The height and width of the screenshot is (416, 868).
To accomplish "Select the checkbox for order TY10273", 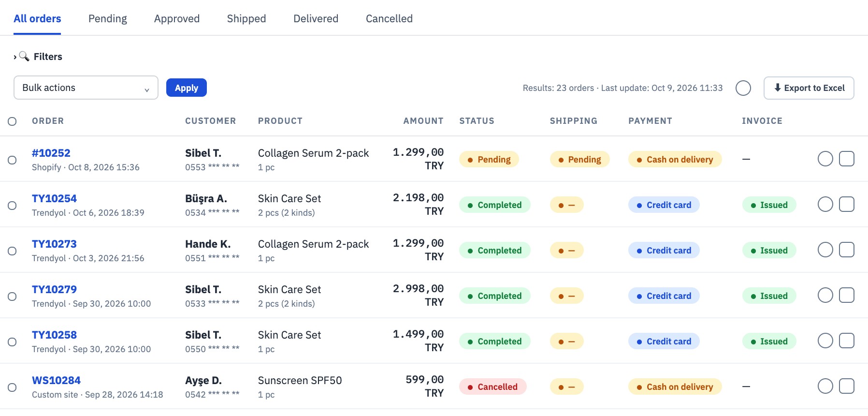I will click(x=12, y=251).
